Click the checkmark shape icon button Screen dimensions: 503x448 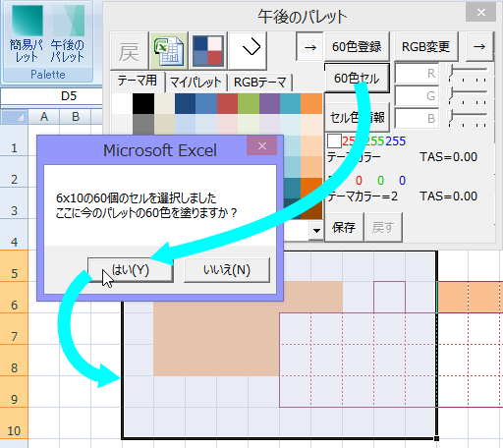248,51
